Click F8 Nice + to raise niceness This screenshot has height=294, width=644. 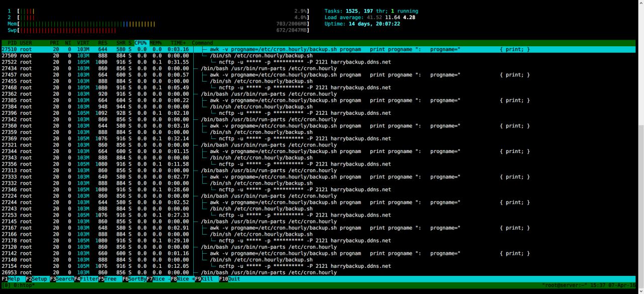183,279
